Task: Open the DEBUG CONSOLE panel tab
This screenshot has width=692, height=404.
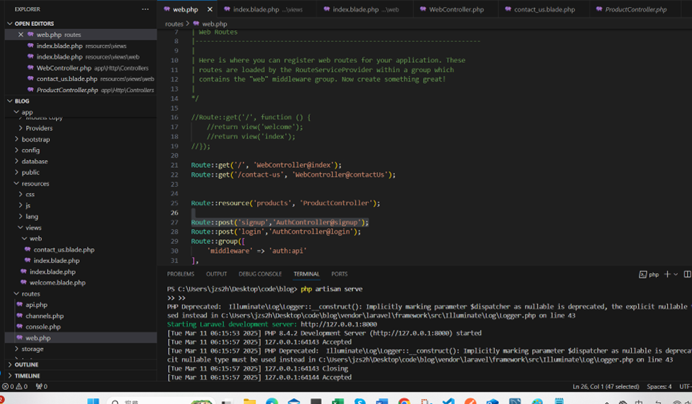Action: tap(260, 274)
